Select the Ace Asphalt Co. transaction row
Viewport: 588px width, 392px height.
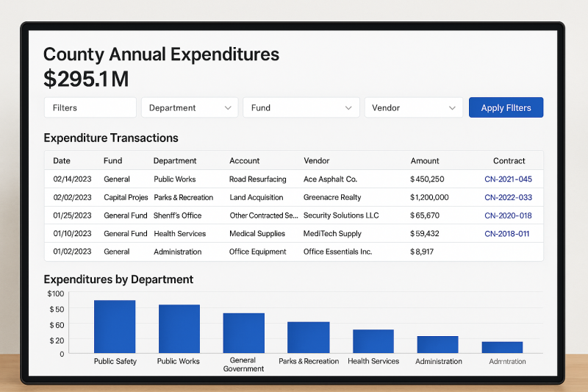click(293, 179)
